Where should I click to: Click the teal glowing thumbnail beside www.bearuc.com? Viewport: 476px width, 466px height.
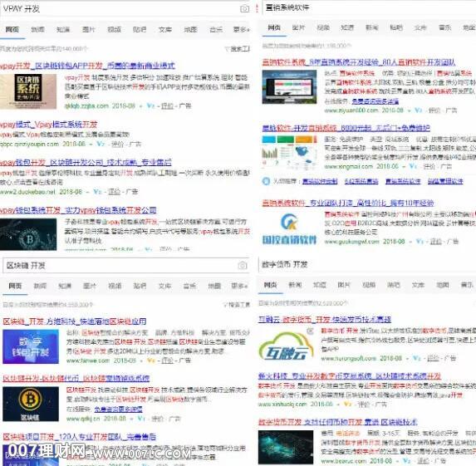tap(286, 447)
